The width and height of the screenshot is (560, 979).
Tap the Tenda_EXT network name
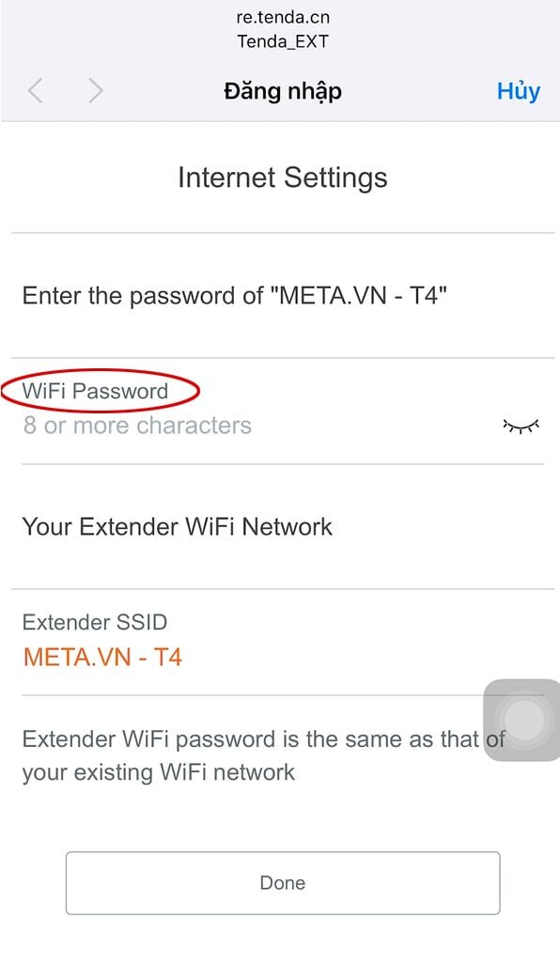coord(280,41)
